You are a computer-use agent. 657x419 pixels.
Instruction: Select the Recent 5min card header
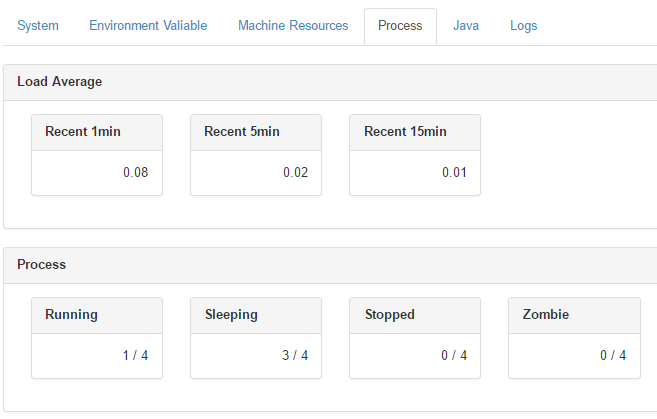[242, 132]
